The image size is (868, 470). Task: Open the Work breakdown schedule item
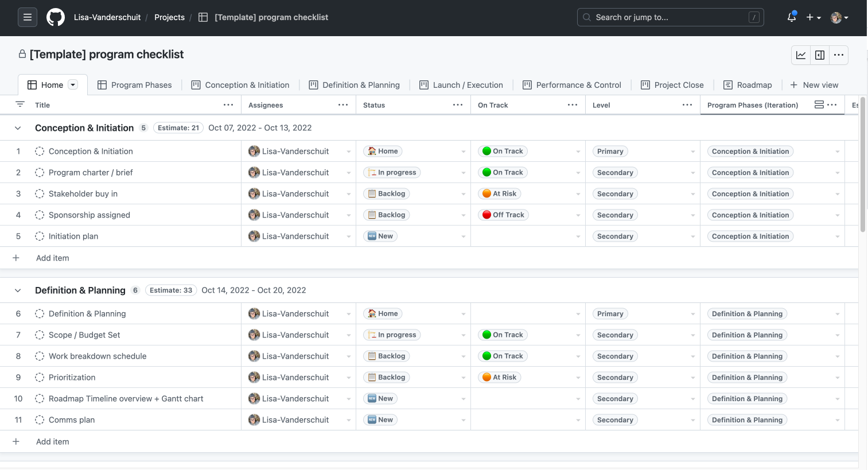pos(98,356)
